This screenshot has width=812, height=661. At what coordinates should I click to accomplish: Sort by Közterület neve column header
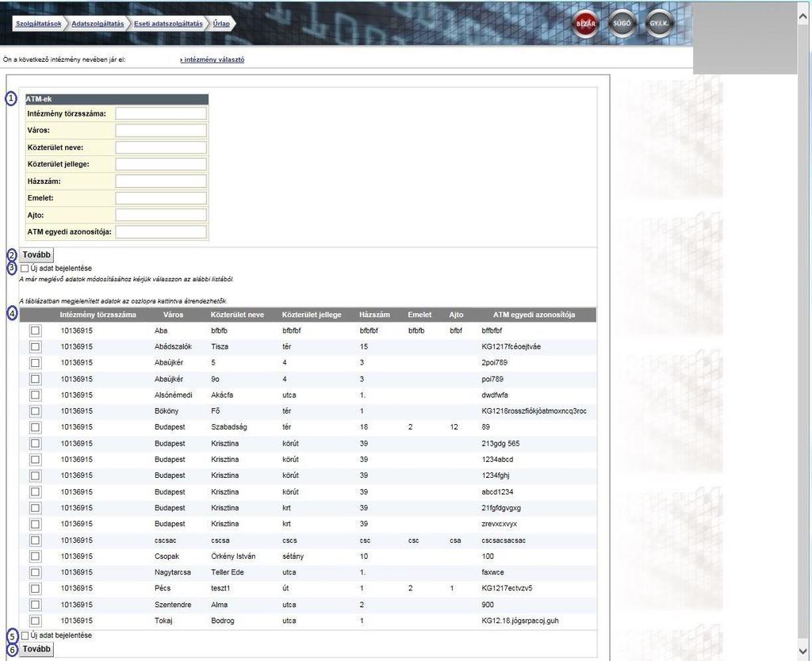pyautogui.click(x=237, y=315)
